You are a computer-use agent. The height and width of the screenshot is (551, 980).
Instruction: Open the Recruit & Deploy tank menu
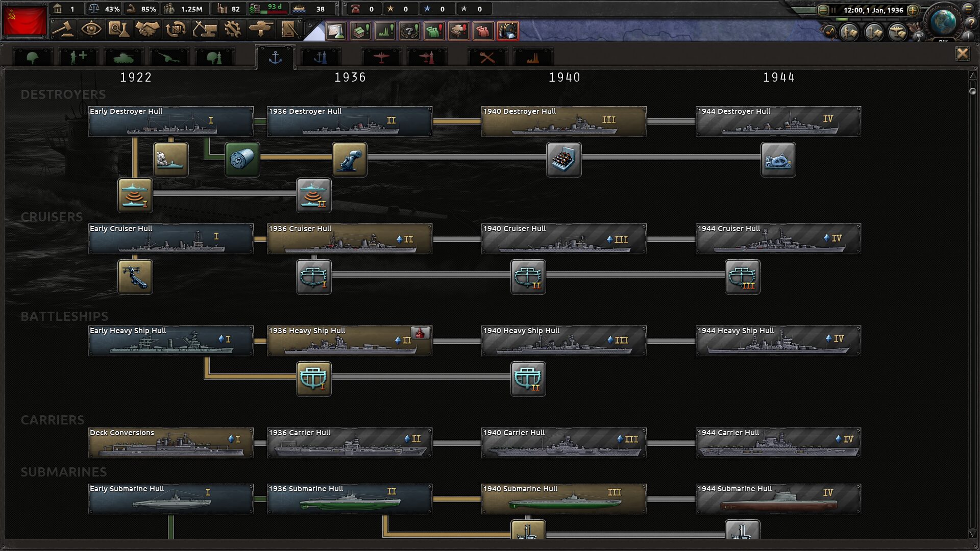click(x=260, y=29)
